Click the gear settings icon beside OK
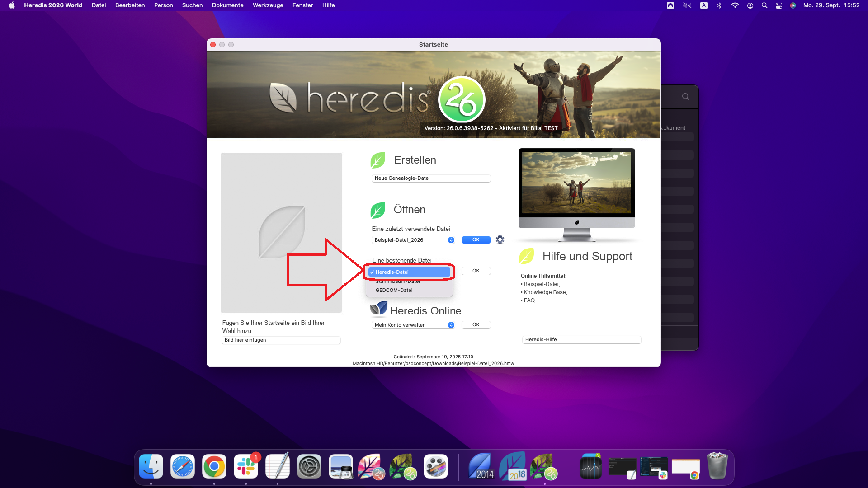 coord(500,239)
